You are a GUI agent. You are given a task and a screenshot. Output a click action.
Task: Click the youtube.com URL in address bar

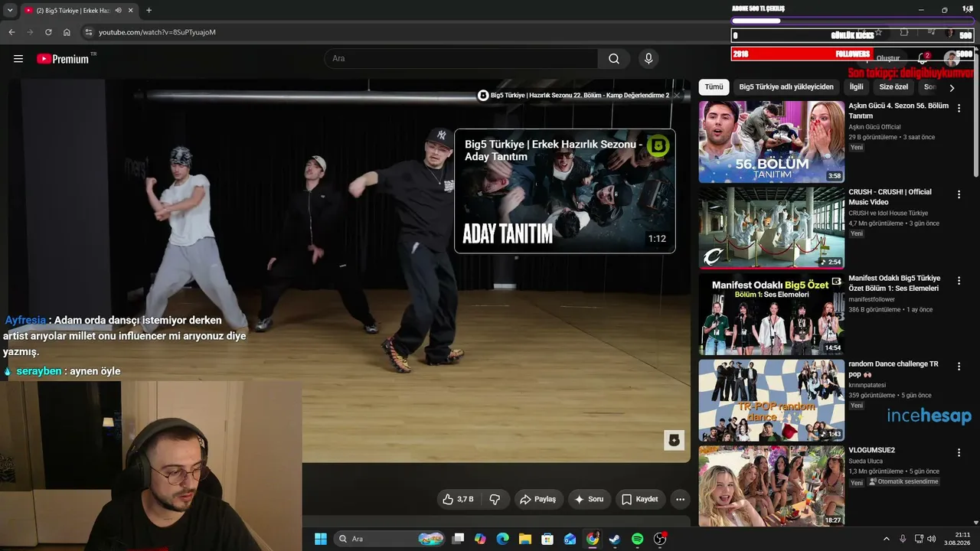coord(157,32)
